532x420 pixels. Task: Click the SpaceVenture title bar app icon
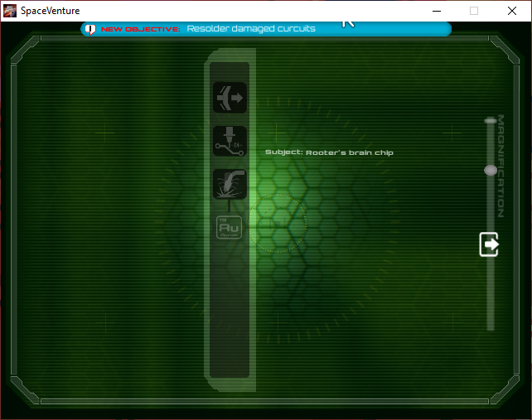coord(10,11)
